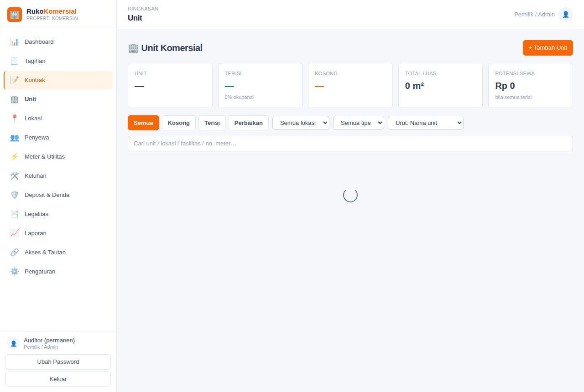Click the Keluhan tools icon

[x=15, y=176]
